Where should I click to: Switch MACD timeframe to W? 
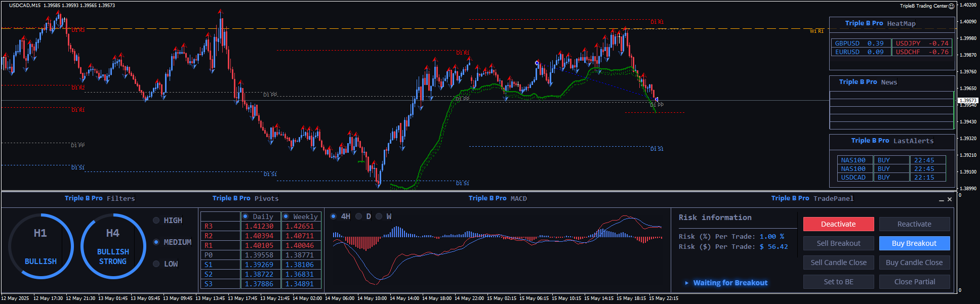[379, 216]
